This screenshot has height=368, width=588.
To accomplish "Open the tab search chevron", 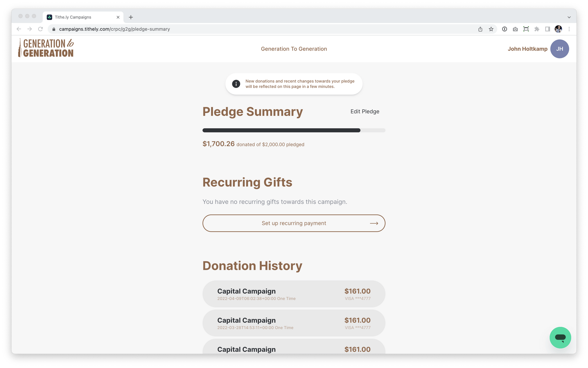I will tap(569, 17).
